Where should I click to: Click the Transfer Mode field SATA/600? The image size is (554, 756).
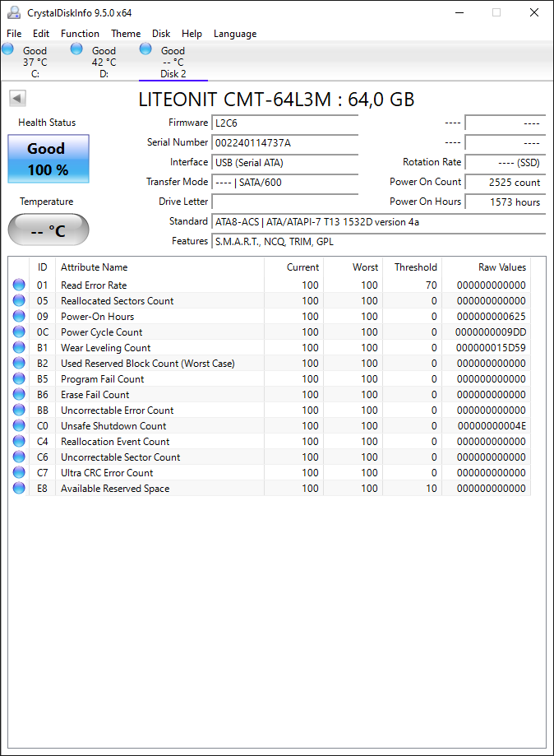284,183
